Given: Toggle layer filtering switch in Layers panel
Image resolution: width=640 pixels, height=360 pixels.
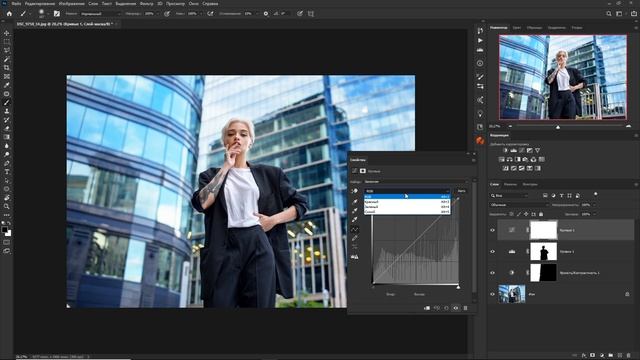Looking at the screenshot, I should [x=596, y=195].
